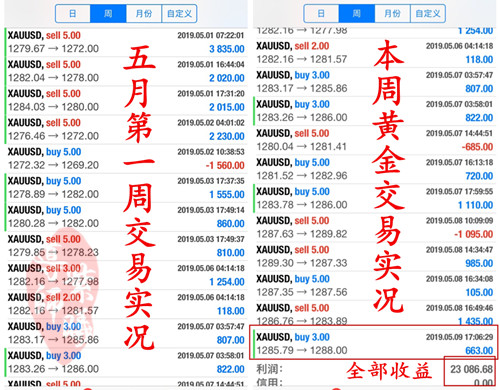Tap the 2 230.00 profit trade row
The image size is (500, 390).
[126, 129]
